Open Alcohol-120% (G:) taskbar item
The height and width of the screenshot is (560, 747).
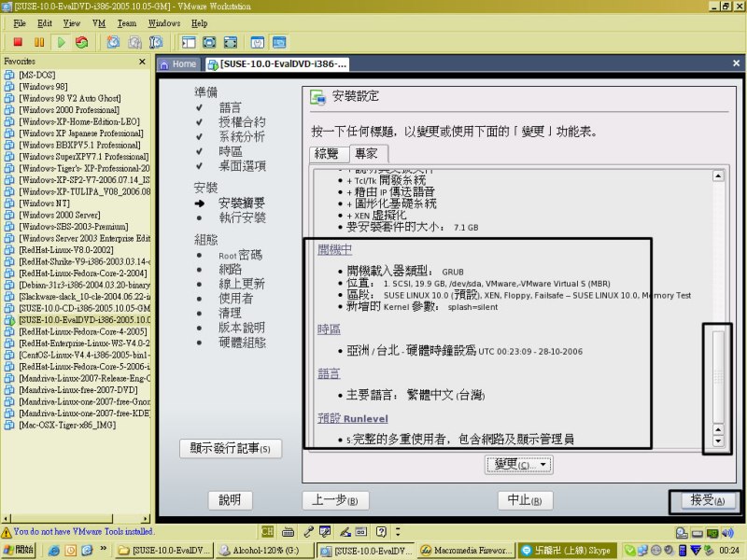pos(263,551)
